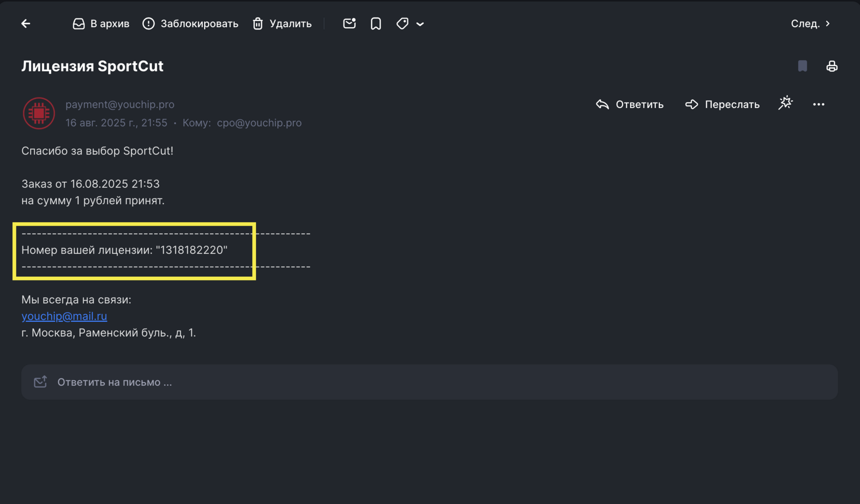Click sender address payment@youchip.pro
Viewport: 860px width, 504px height.
click(120, 104)
